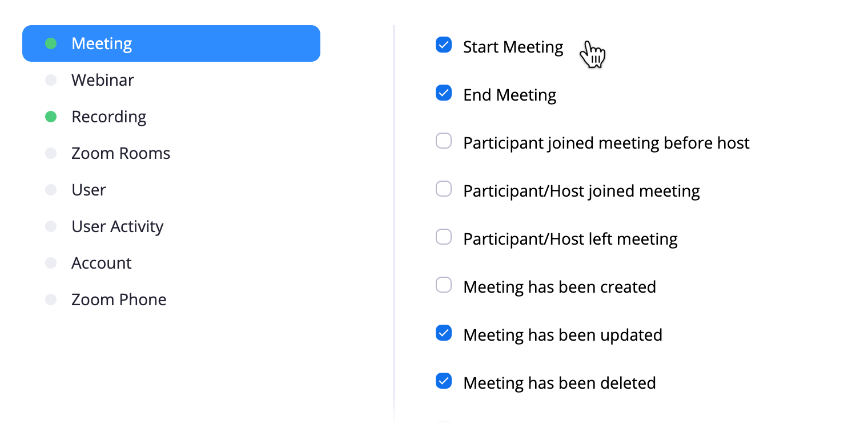The width and height of the screenshot is (868, 439).
Task: Check Meeting has been created box
Action: point(444,285)
